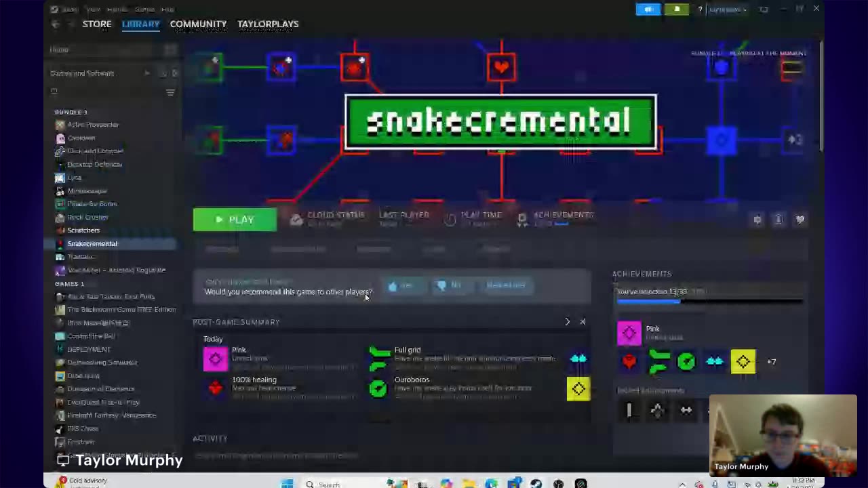This screenshot has height=488, width=868.
Task: Expand post-game summary with the arrow
Action: [x=568, y=322]
